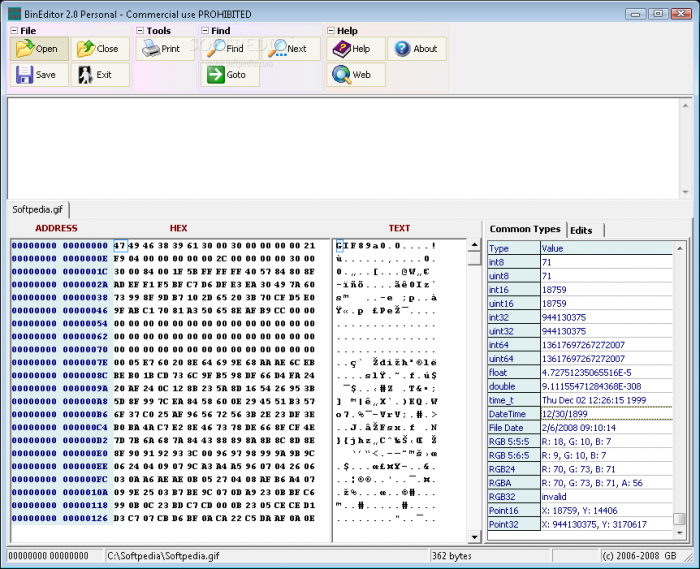The height and width of the screenshot is (569, 700).
Task: Click the Find Next icon
Action: [277, 49]
